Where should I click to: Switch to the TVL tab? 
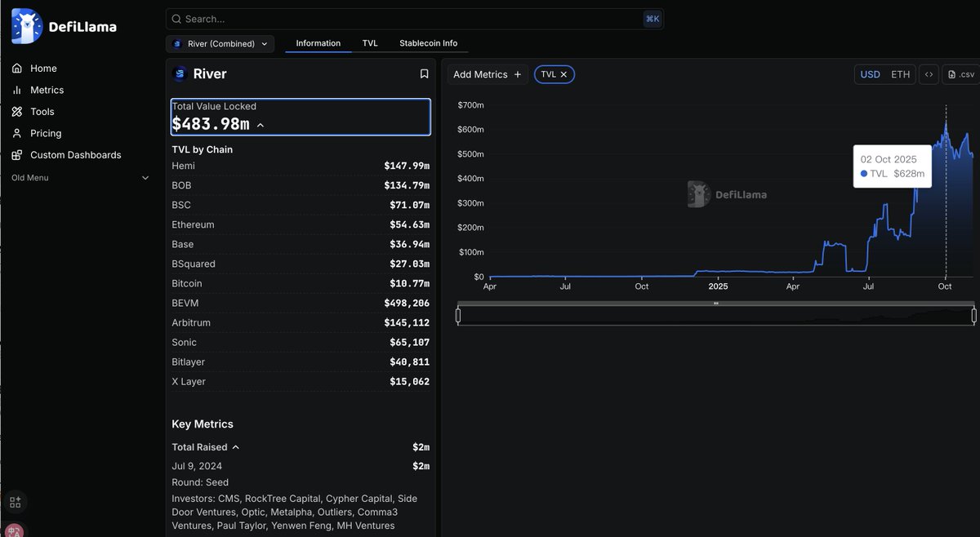[x=370, y=43]
